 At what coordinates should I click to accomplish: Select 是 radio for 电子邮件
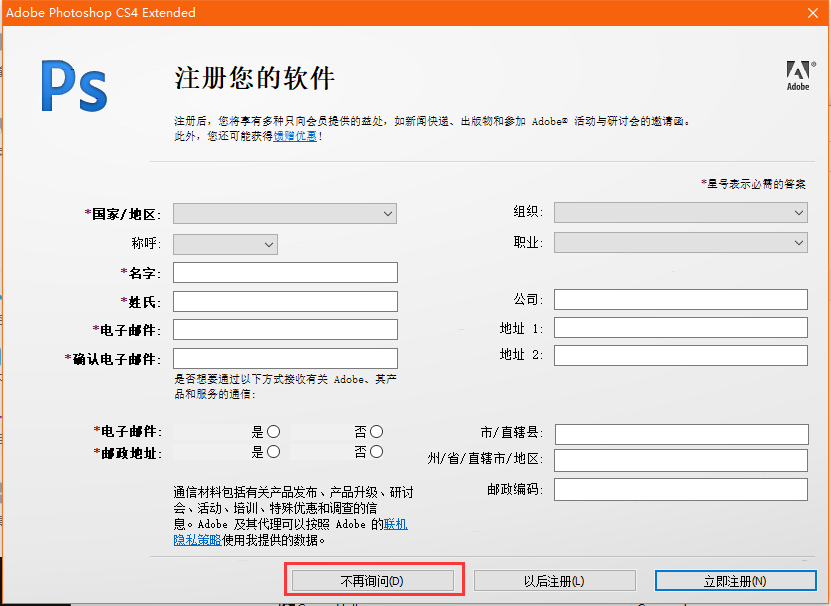273,432
